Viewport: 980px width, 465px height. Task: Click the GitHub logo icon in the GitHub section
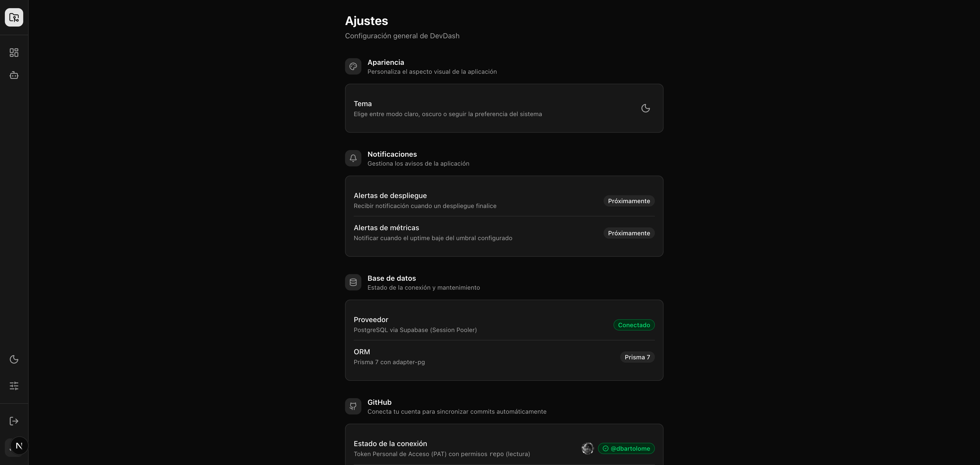tap(353, 406)
